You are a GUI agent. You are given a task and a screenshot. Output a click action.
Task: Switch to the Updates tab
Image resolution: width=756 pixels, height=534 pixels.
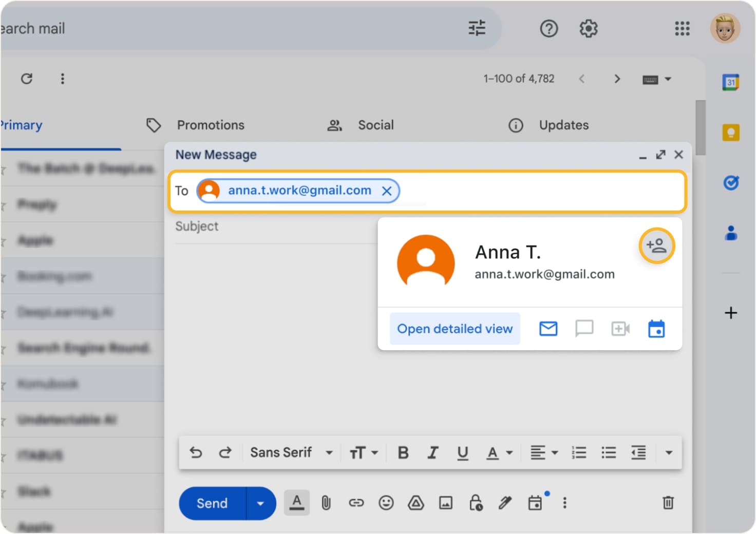(563, 125)
